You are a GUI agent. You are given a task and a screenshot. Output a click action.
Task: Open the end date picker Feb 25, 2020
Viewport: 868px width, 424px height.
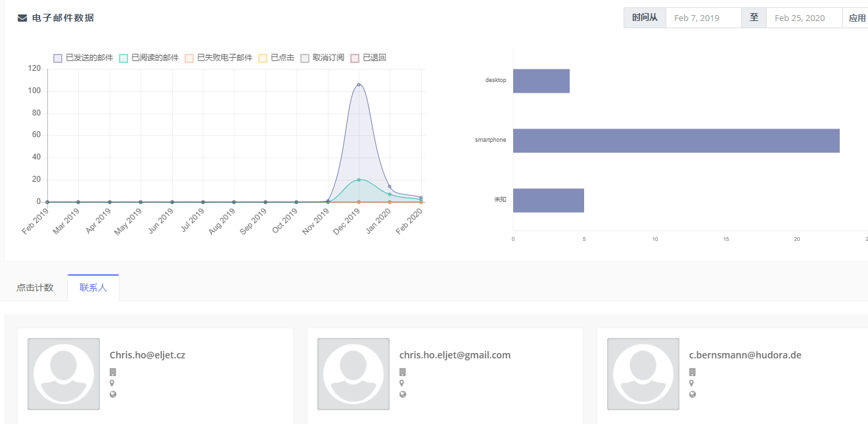point(804,18)
